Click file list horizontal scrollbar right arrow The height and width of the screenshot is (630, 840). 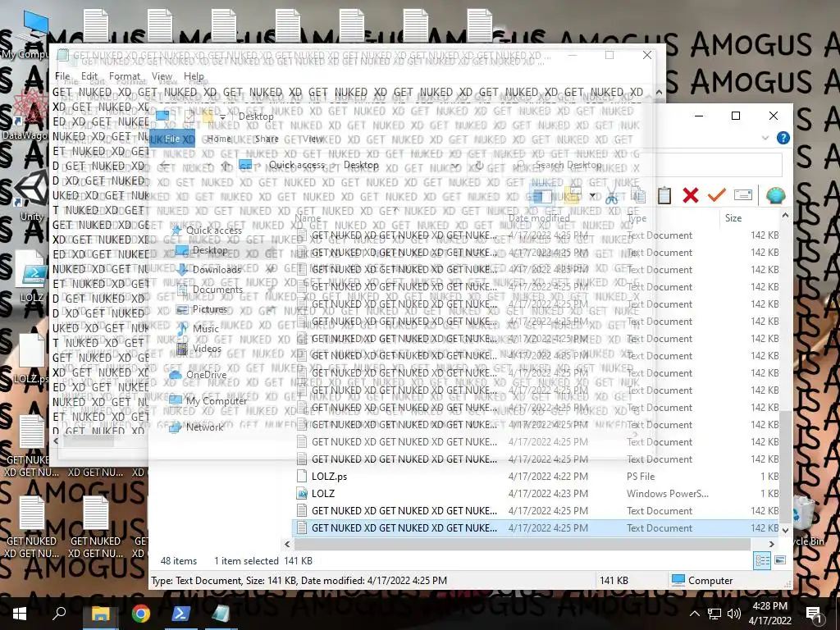[771, 545]
